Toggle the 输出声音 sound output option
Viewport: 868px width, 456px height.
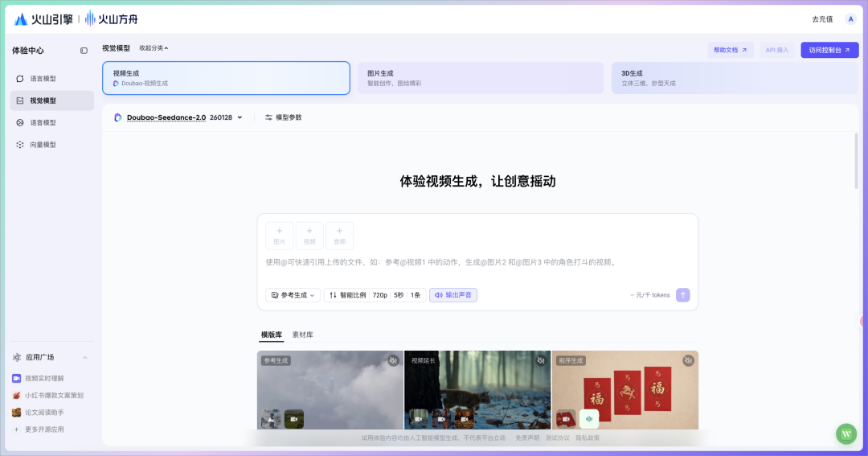[x=453, y=295]
